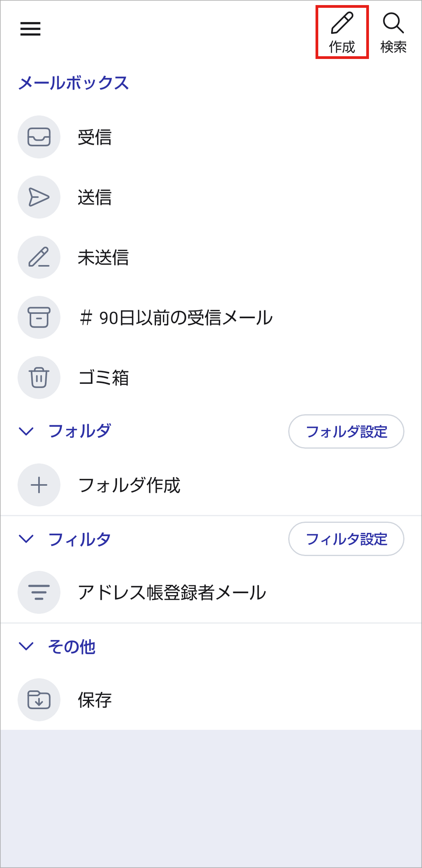The width and height of the screenshot is (422, 868).
Task: Open the アドレス帳登録者メール filter entry
Action: coord(172,593)
